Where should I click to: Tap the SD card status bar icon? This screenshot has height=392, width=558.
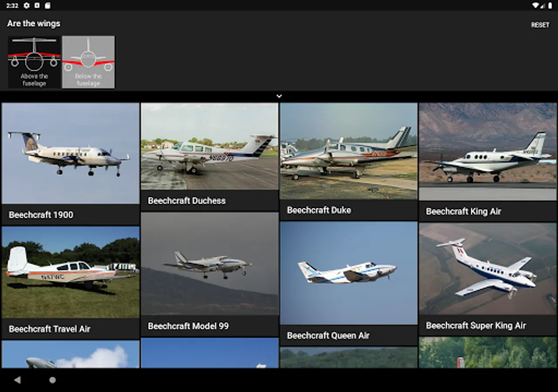coord(48,6)
